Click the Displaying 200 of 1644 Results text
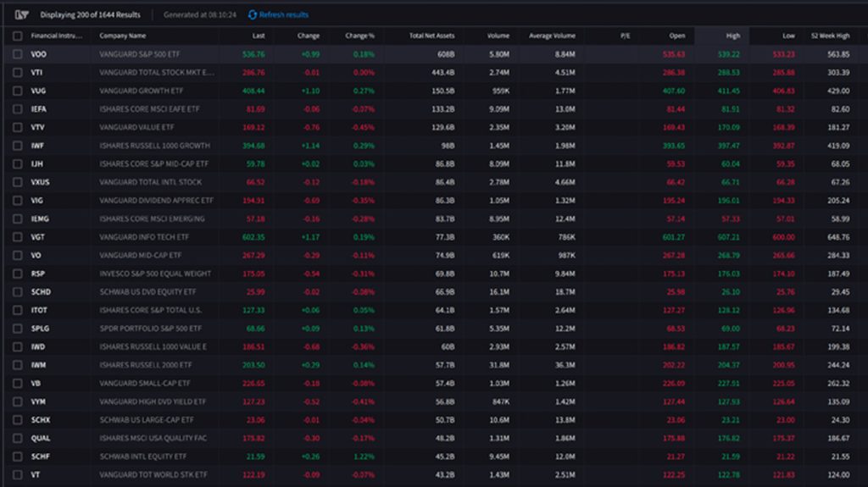Viewport: 868px width, 487px height. 90,15
